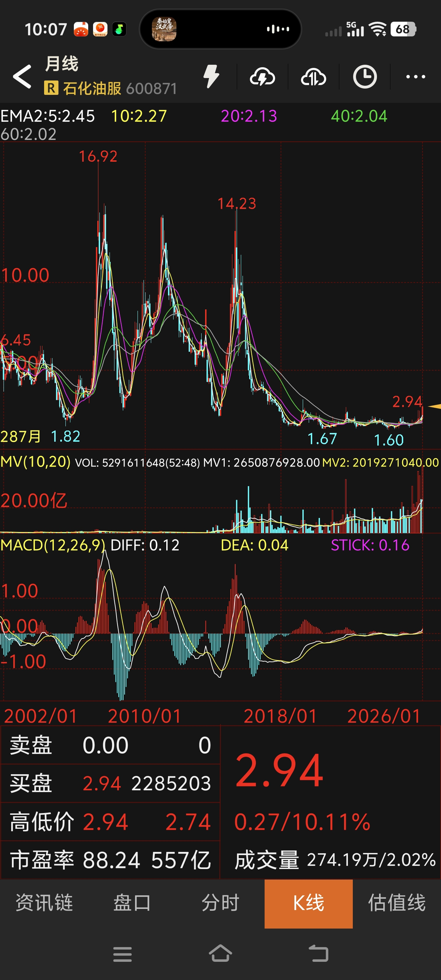Viewport: 441px width, 980px height.
Task: Tap stock name 石化油服 600871
Action: (x=120, y=89)
